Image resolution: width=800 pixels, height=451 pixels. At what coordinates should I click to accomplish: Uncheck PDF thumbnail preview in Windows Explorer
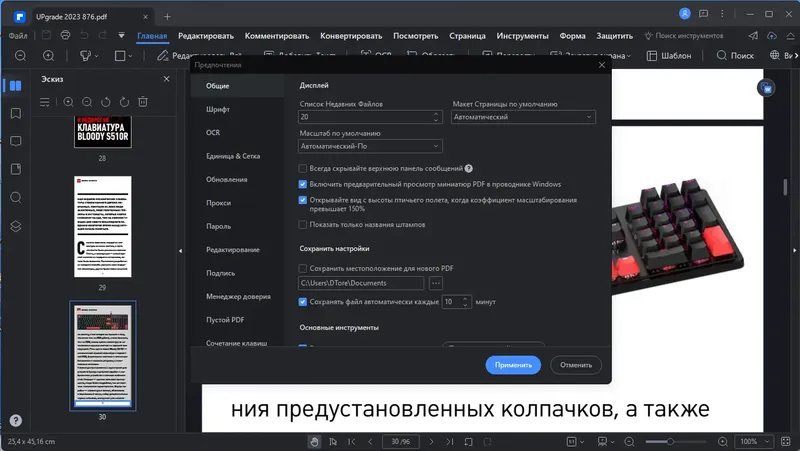coord(303,184)
